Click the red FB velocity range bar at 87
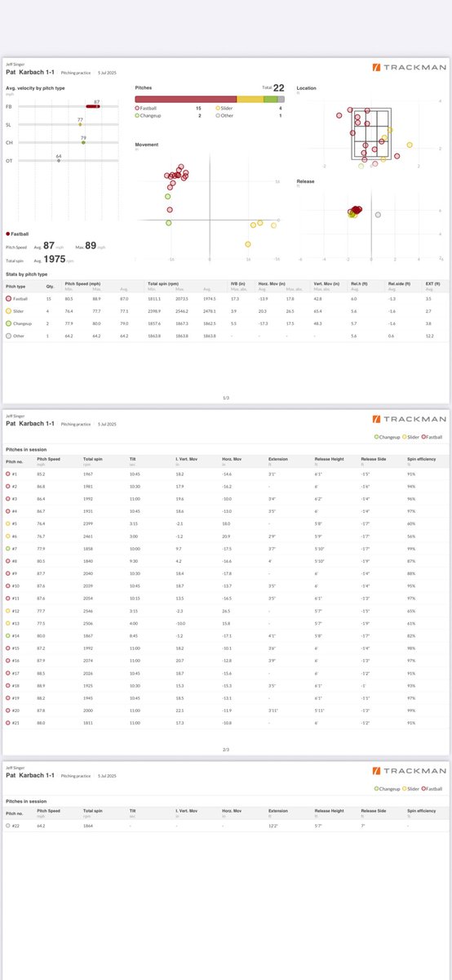 coord(93,106)
